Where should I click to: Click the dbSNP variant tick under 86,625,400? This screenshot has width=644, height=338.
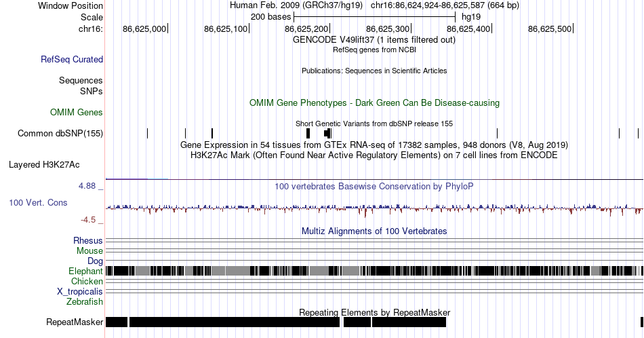[x=497, y=133]
